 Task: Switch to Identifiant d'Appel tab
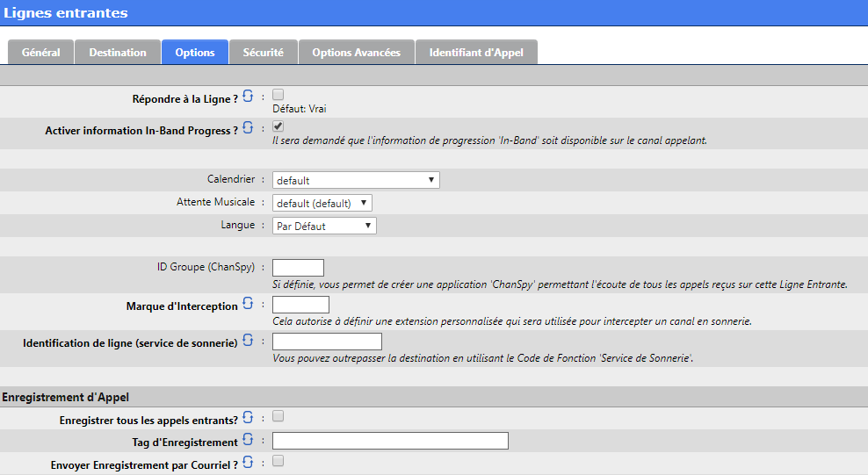477,53
